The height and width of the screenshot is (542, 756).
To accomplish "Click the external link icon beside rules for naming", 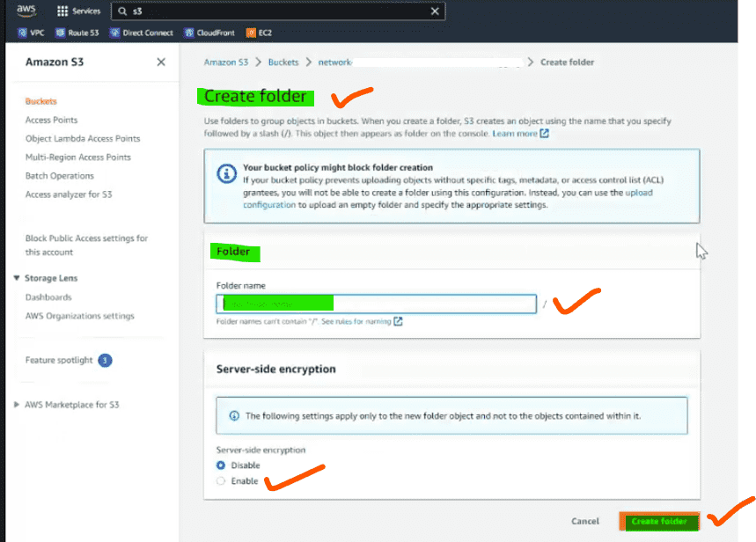I will click(398, 321).
